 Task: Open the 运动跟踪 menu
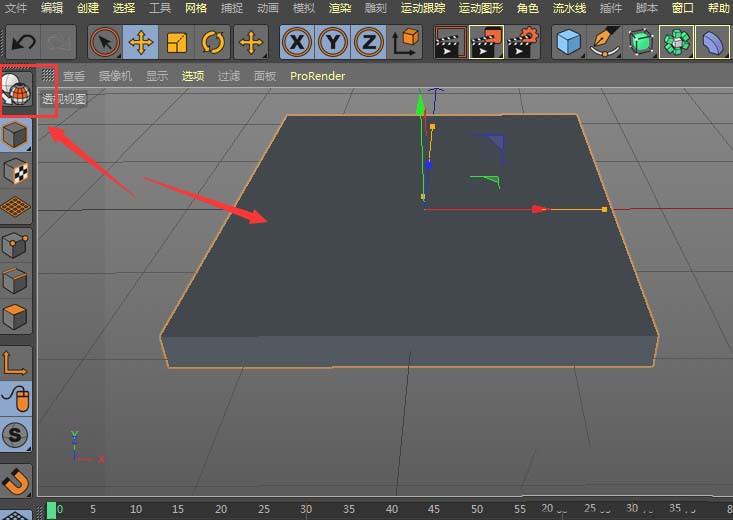coord(423,8)
